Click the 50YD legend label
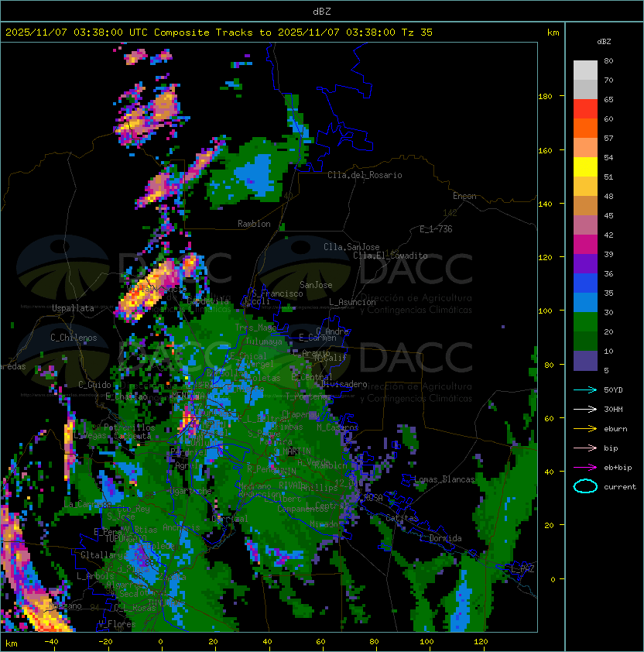 coord(613,390)
